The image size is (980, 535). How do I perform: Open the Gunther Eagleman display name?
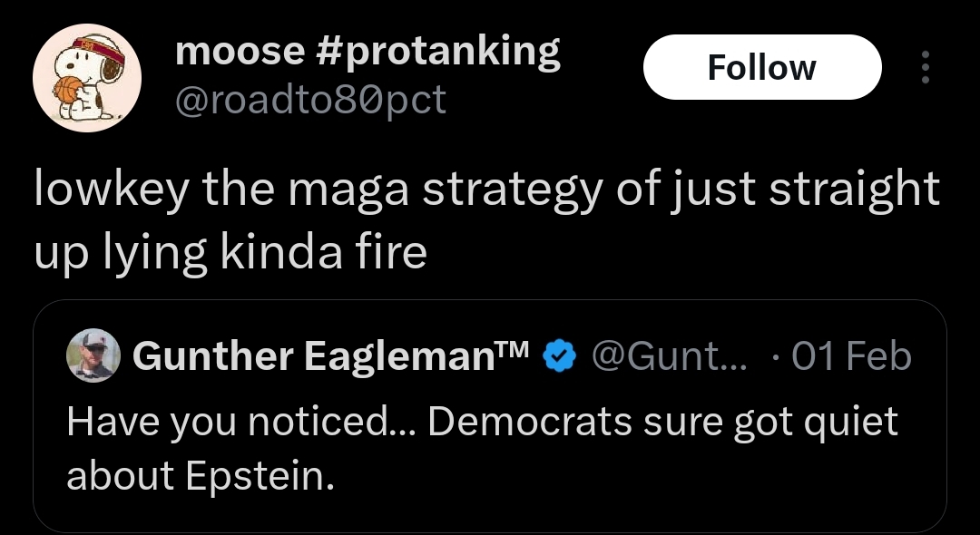[x=330, y=356]
